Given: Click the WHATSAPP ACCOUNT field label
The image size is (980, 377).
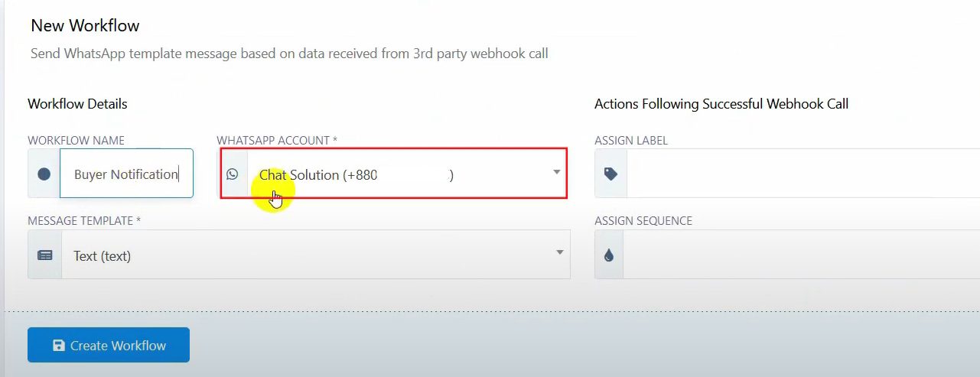Looking at the screenshot, I should (277, 141).
